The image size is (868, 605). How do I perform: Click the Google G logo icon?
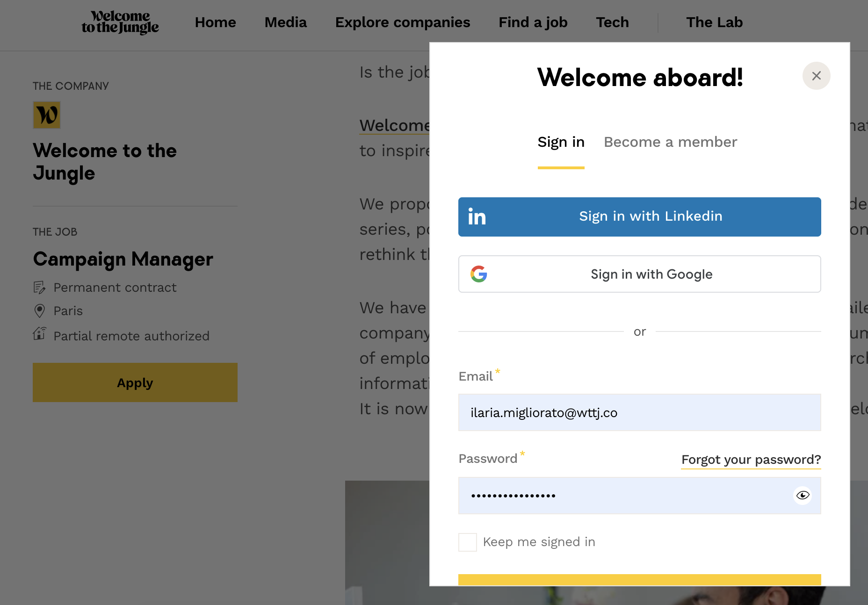pyautogui.click(x=479, y=274)
